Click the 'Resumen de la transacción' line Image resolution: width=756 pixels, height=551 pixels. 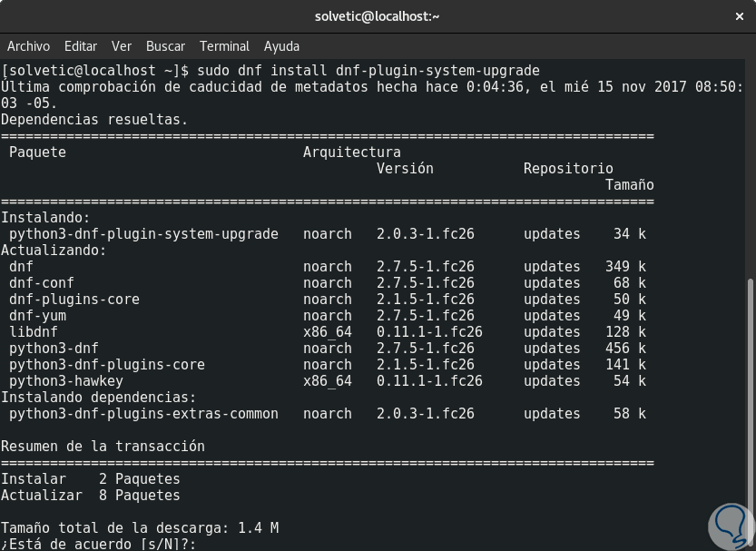[103, 447]
